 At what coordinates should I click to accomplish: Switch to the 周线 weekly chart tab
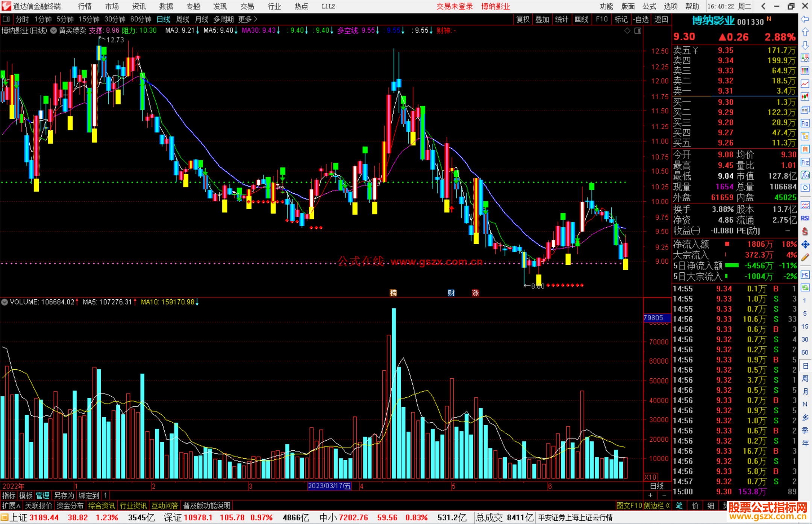[183, 19]
